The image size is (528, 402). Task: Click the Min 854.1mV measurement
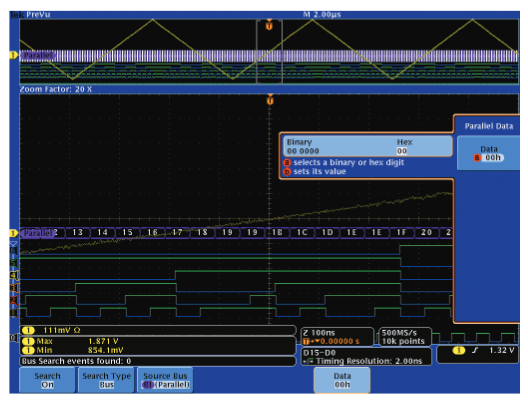click(x=79, y=350)
